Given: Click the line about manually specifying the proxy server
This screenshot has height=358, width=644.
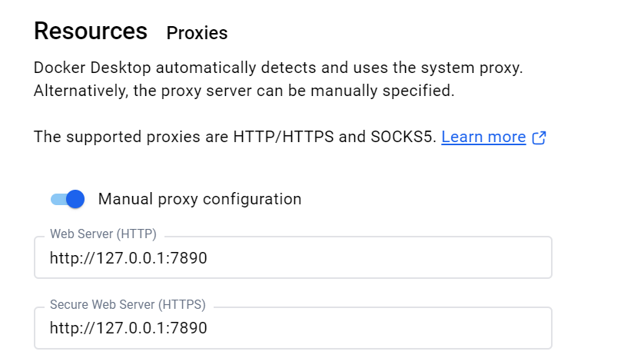Looking at the screenshot, I should pyautogui.click(x=244, y=91).
